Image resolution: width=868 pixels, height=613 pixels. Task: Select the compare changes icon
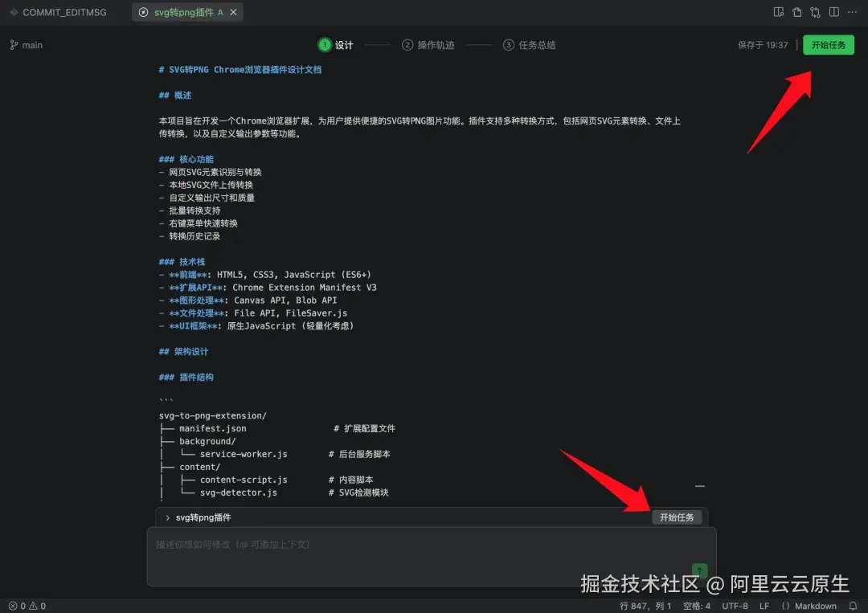click(815, 11)
